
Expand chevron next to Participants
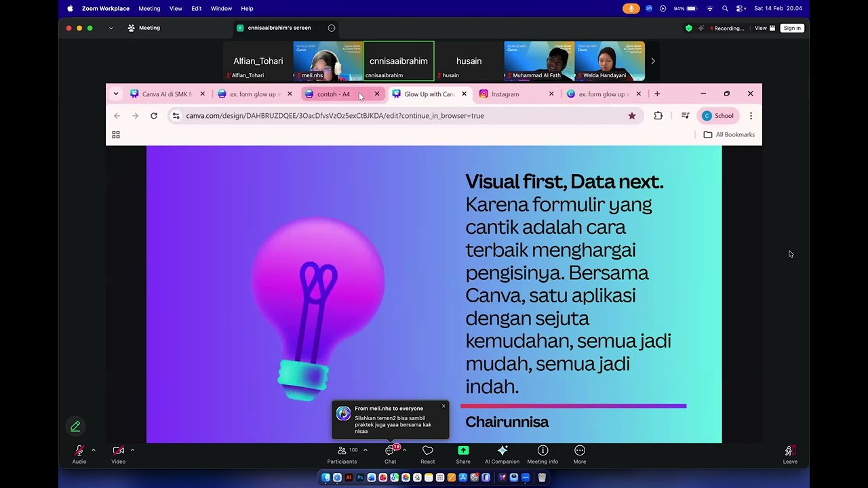pyautogui.click(x=366, y=450)
